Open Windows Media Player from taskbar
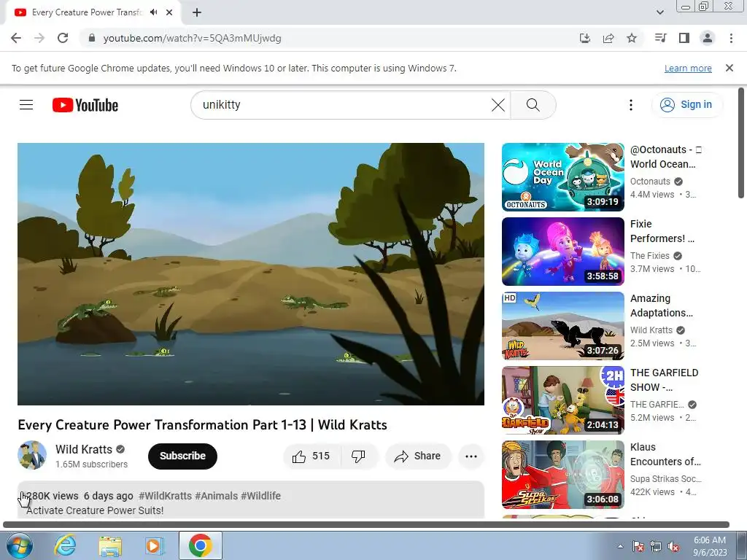747x560 pixels. coord(154,545)
